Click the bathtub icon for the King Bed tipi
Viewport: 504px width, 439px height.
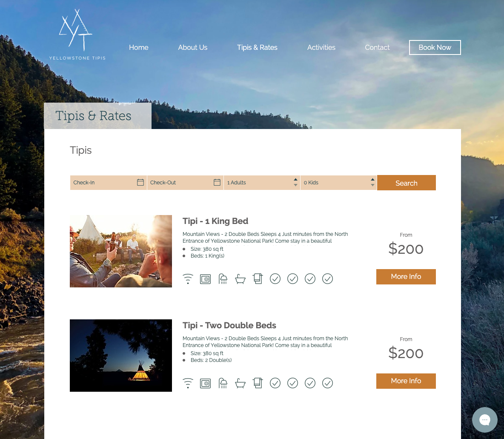tap(240, 279)
